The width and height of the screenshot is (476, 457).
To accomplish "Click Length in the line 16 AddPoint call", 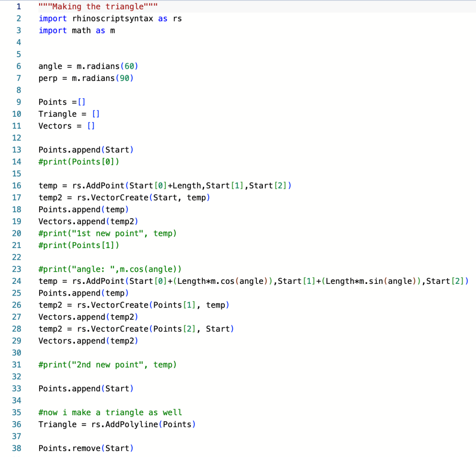I will tap(188, 186).
